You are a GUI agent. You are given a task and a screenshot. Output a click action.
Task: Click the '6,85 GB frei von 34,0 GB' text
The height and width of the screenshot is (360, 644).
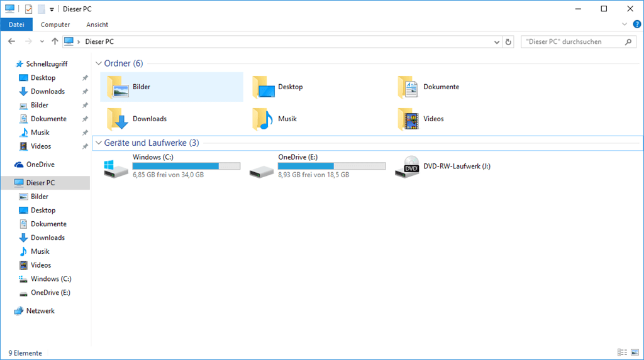pyautogui.click(x=168, y=175)
